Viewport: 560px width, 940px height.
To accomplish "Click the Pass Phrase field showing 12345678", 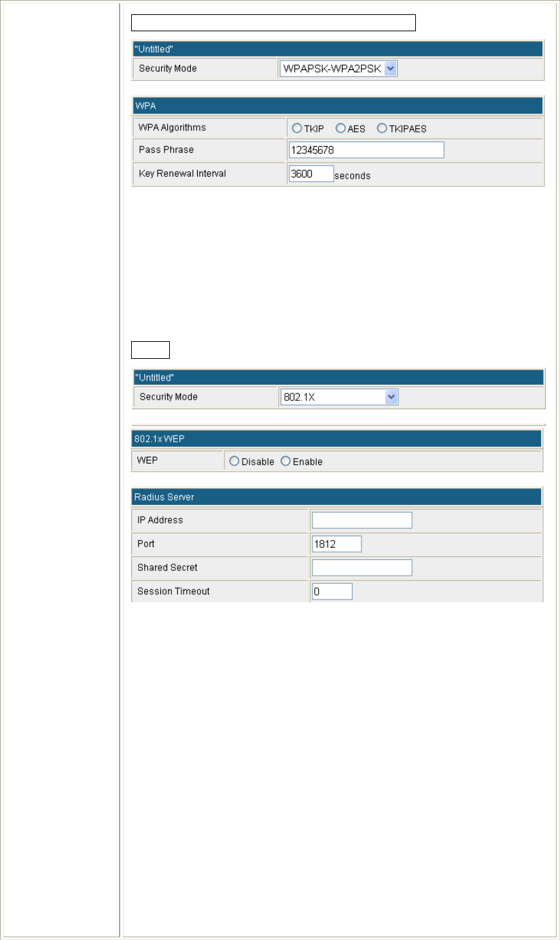I will click(x=366, y=150).
